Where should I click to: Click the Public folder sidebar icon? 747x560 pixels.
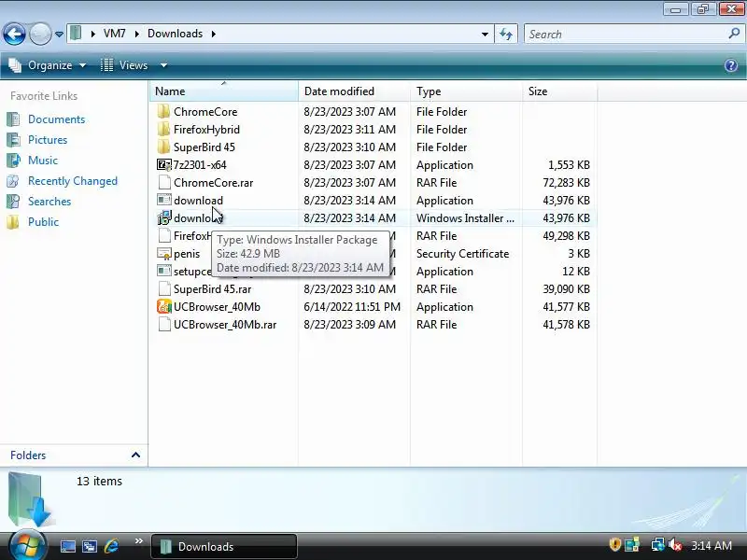coord(13,222)
